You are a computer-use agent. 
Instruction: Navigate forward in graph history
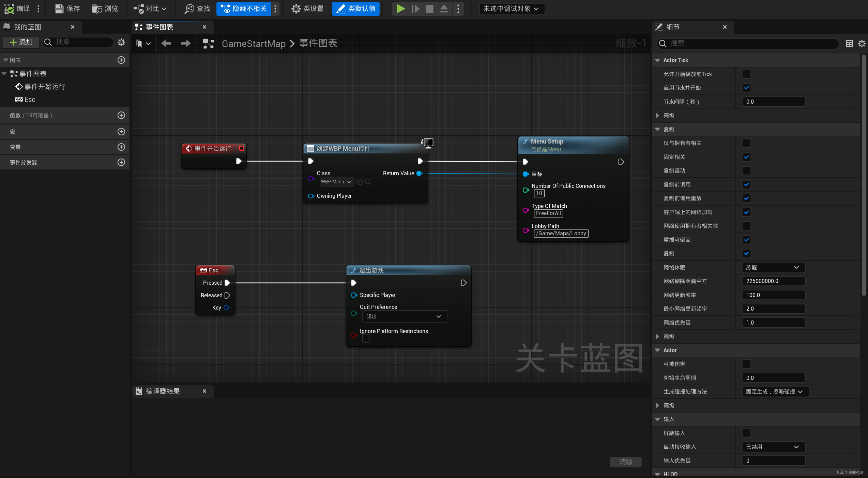[186, 43]
